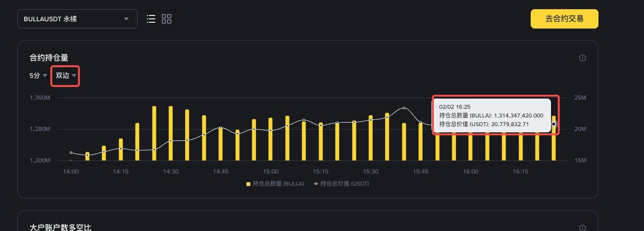Click the 去合约交易 button
644x231 pixels.
[564, 19]
